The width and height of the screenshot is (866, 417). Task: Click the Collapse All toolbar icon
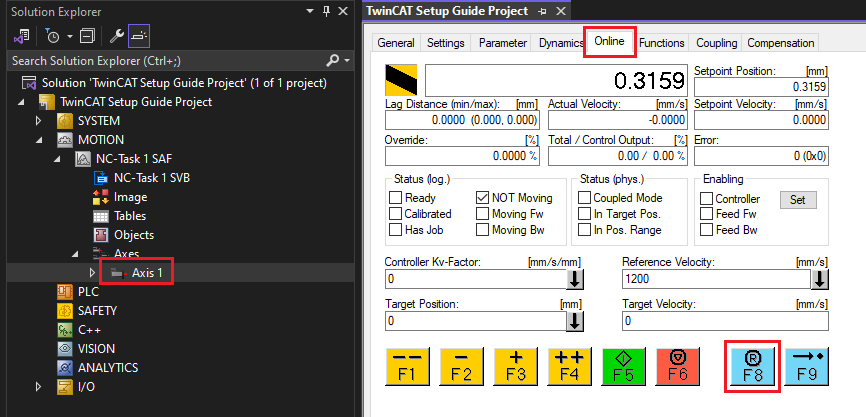(87, 36)
